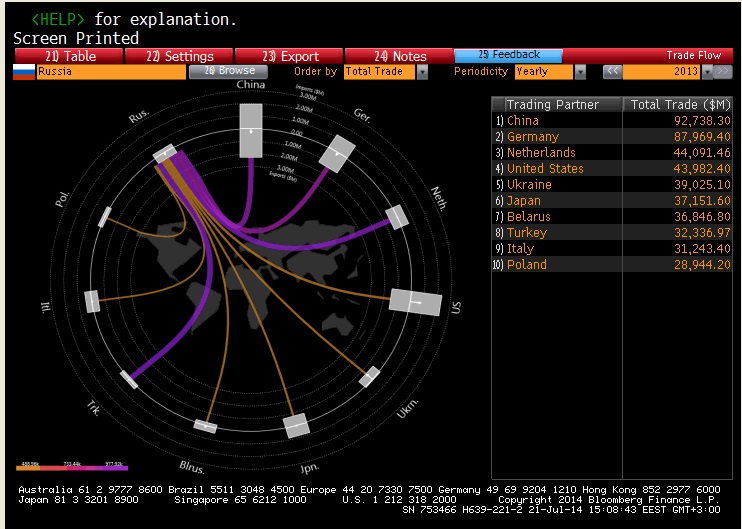Click the Russia country input field
The width and height of the screenshot is (742, 529).
pos(111,71)
